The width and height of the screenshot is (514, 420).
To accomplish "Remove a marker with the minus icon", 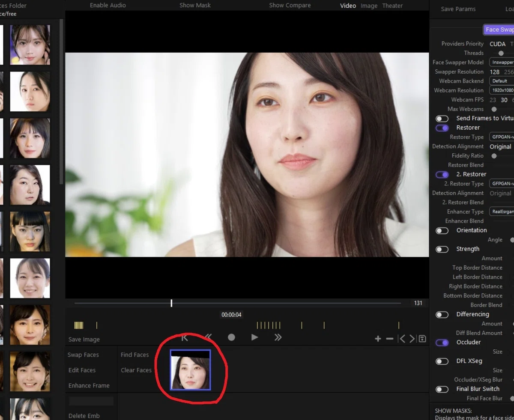I will [x=389, y=339].
